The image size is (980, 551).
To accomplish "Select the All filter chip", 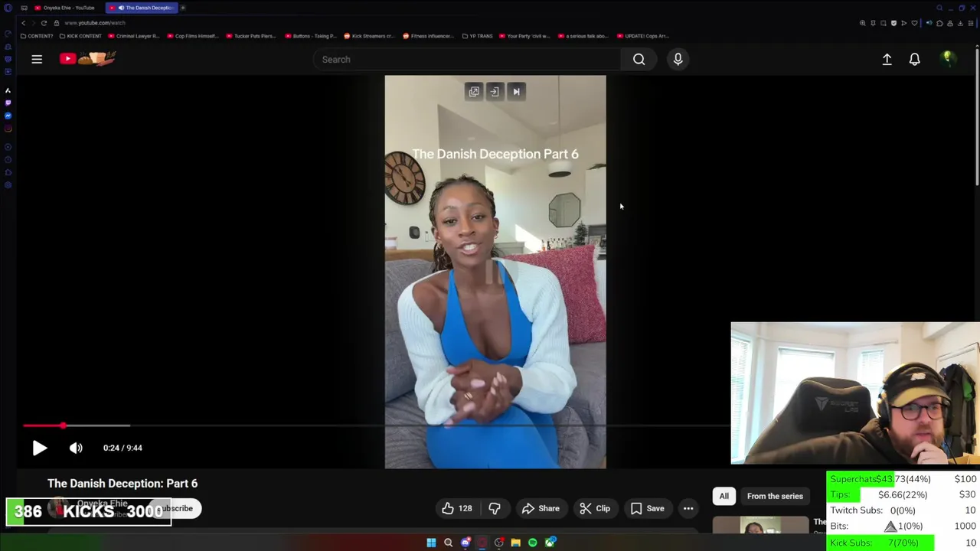I will (x=724, y=496).
